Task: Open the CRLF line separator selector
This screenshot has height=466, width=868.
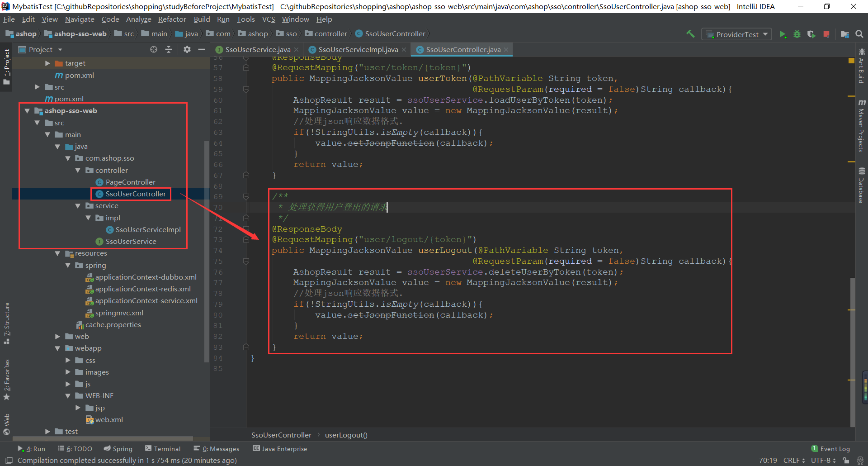Action: tap(794, 460)
